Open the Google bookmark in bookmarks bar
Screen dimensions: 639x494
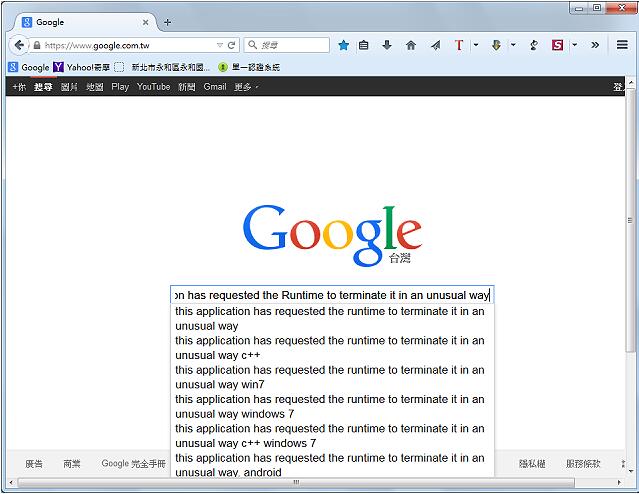[x=29, y=67]
